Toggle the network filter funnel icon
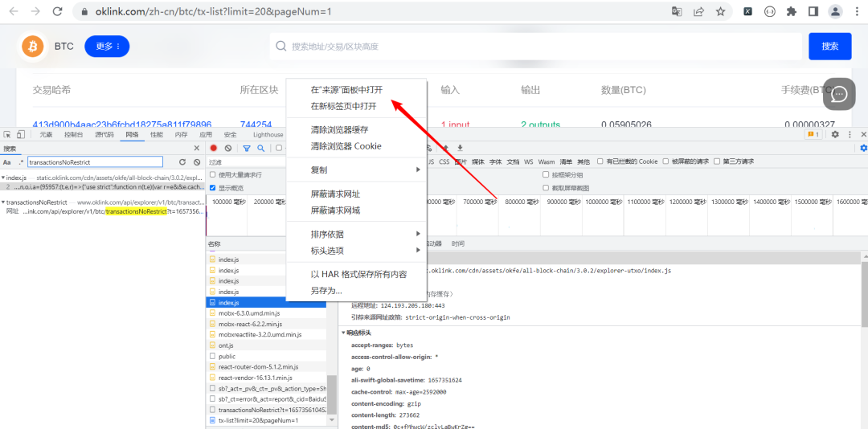The image size is (868, 429). (247, 148)
